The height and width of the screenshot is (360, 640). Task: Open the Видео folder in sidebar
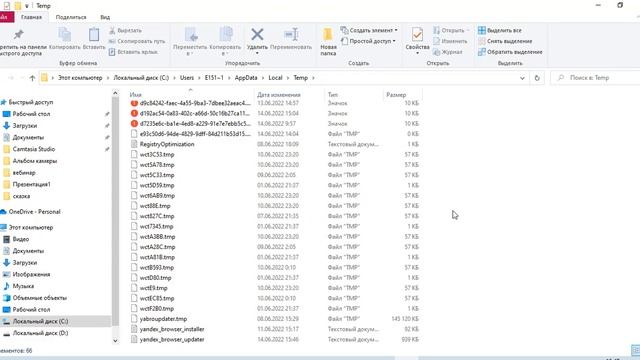pos(21,239)
